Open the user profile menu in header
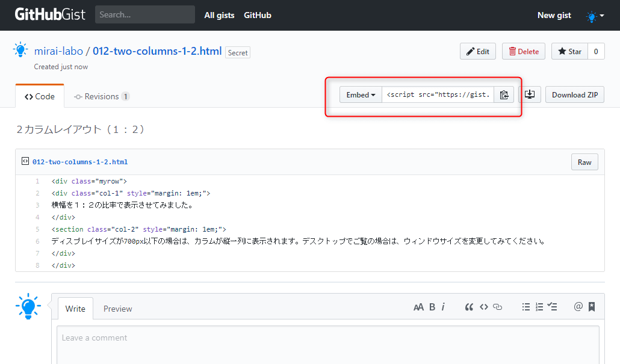Screen dimensions: 620x364 coord(595,16)
